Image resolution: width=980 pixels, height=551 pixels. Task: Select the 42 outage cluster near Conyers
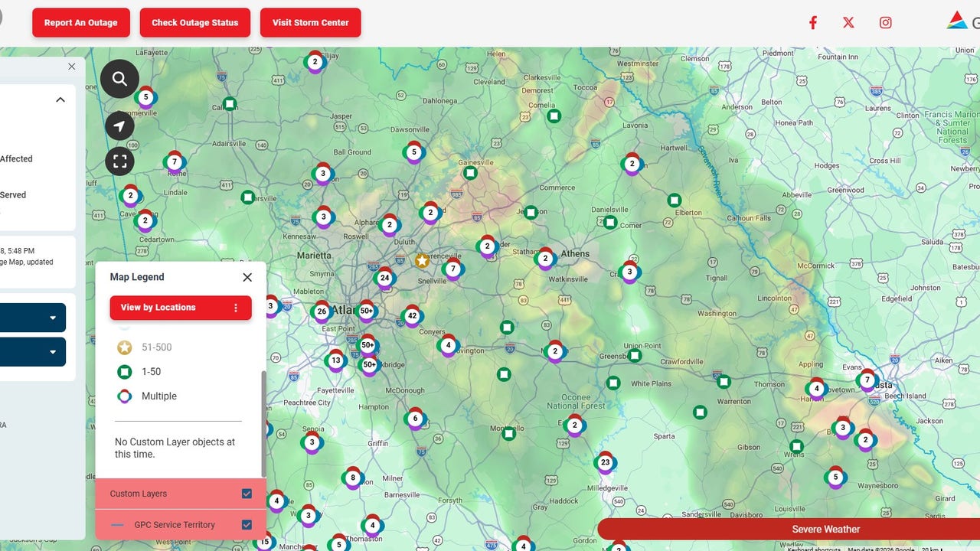click(x=412, y=316)
